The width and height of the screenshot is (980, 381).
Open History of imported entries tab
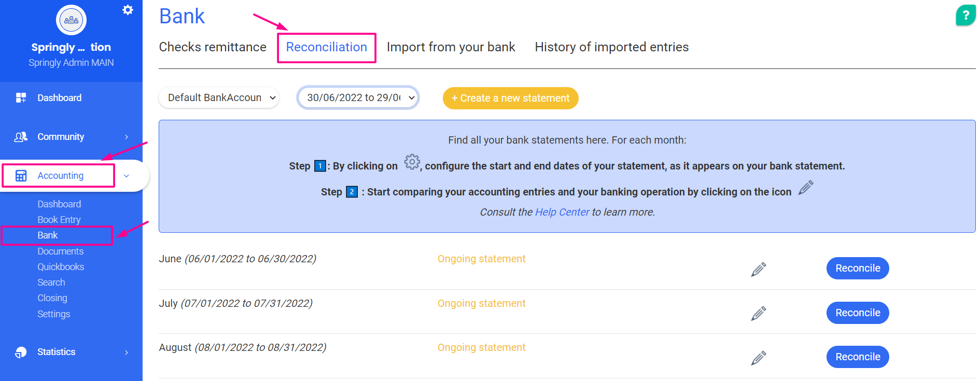611,47
